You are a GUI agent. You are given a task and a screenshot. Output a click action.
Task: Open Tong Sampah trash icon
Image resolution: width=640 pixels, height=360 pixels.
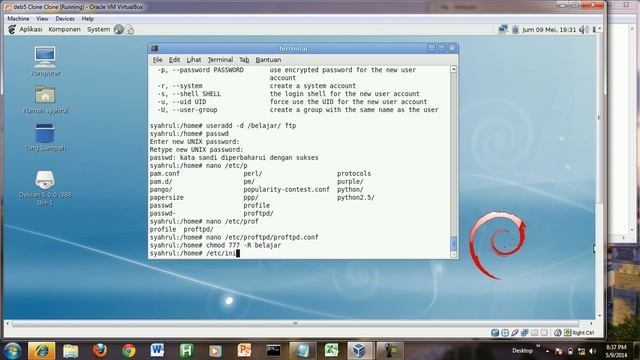[45, 138]
